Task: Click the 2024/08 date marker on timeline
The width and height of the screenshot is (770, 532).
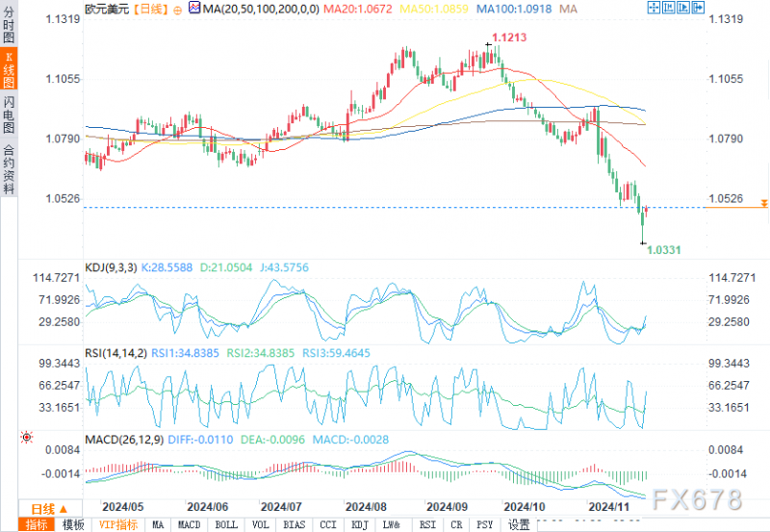Action: click(366, 506)
